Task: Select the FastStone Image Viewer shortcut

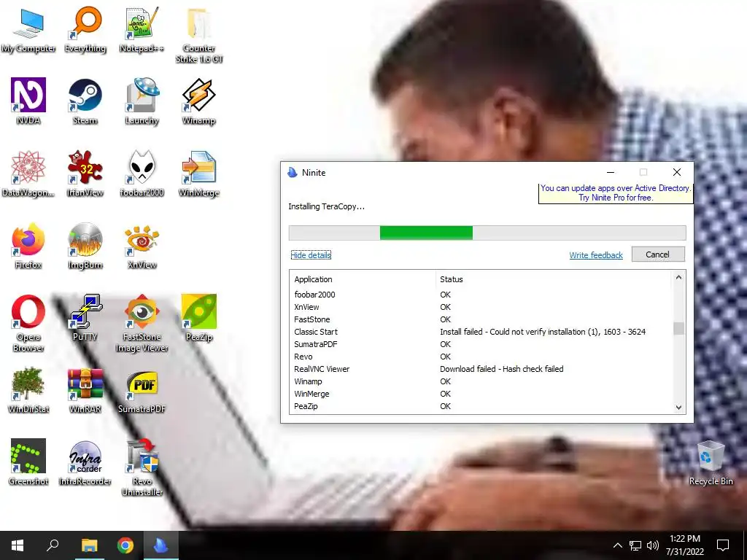Action: 142,324
